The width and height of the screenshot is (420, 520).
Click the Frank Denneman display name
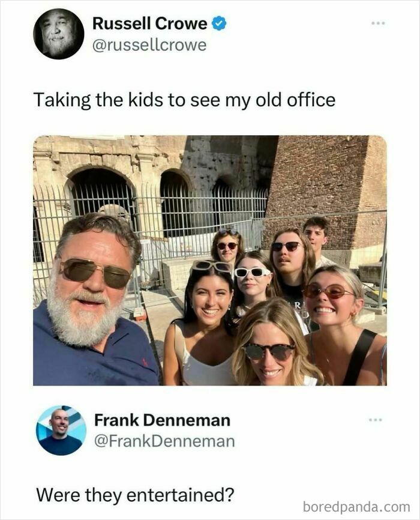pyautogui.click(x=162, y=420)
